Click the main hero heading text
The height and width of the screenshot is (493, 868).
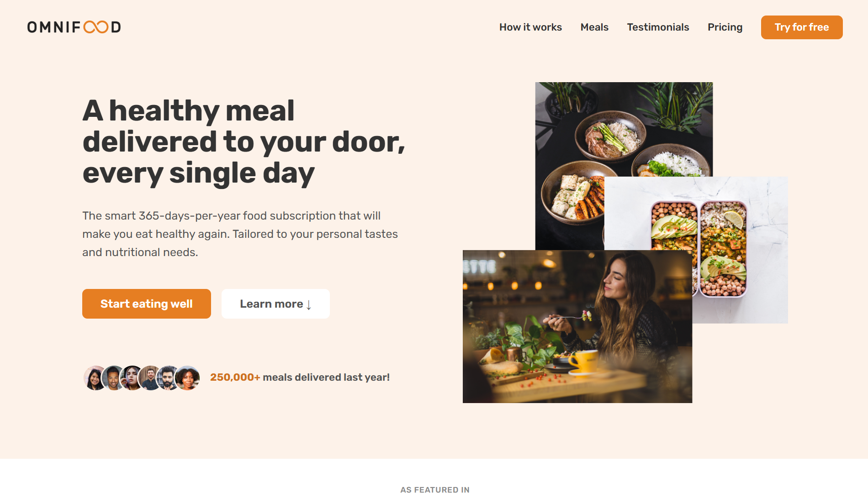coord(244,142)
